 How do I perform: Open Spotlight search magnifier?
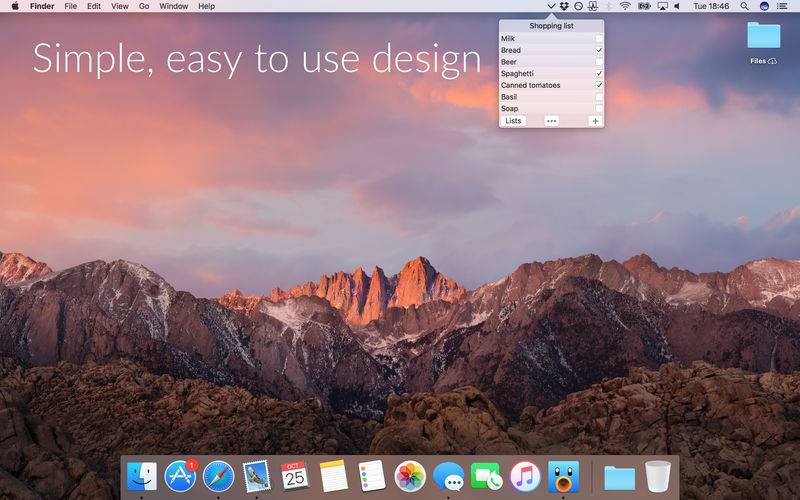[745, 6]
